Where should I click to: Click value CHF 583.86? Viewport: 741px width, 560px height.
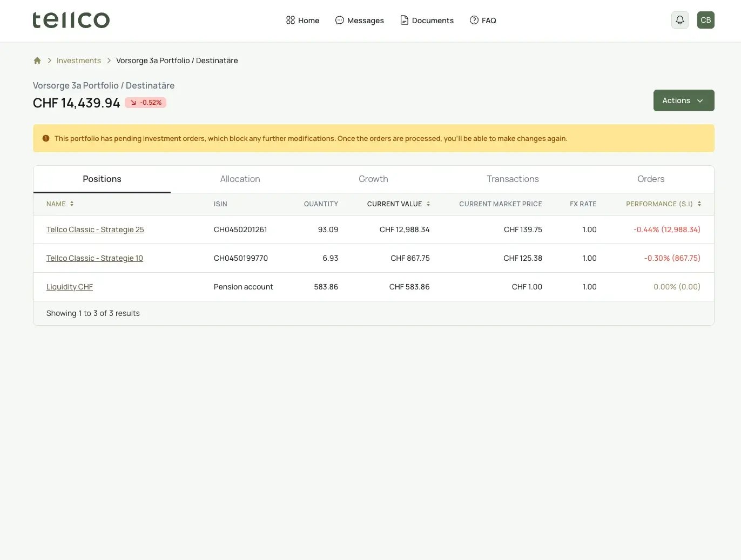409,287
